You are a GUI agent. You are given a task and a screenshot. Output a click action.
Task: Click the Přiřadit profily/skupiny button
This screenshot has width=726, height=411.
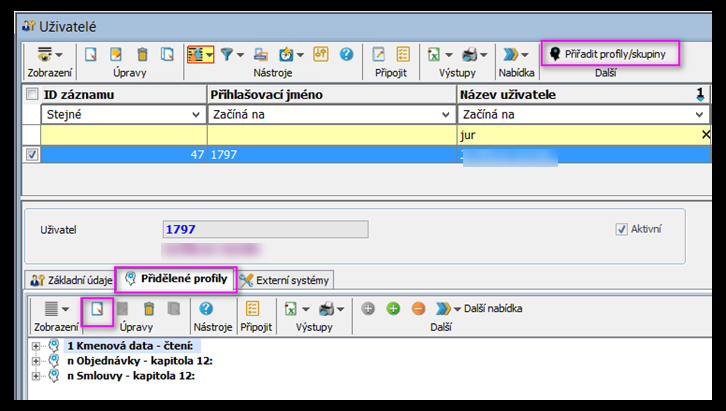coord(611,53)
